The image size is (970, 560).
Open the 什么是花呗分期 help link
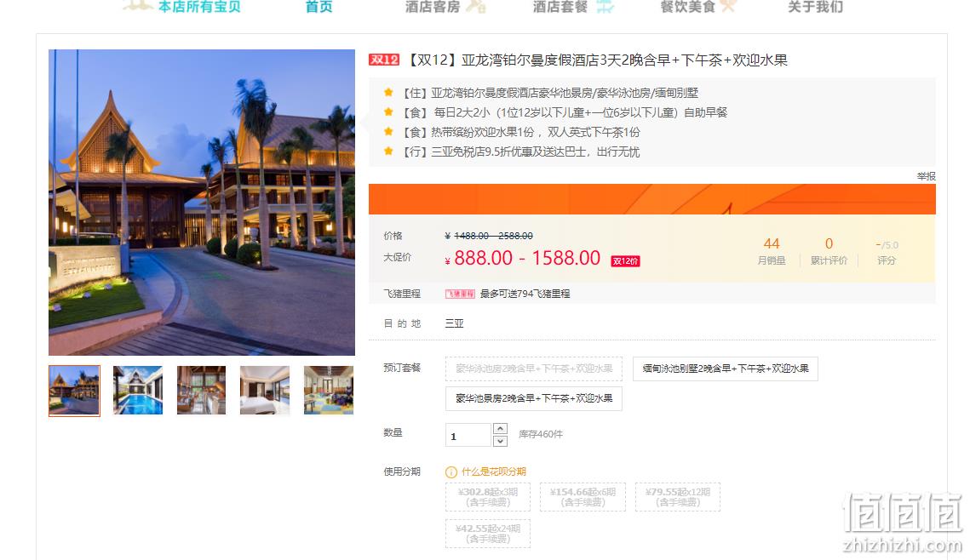point(494,471)
